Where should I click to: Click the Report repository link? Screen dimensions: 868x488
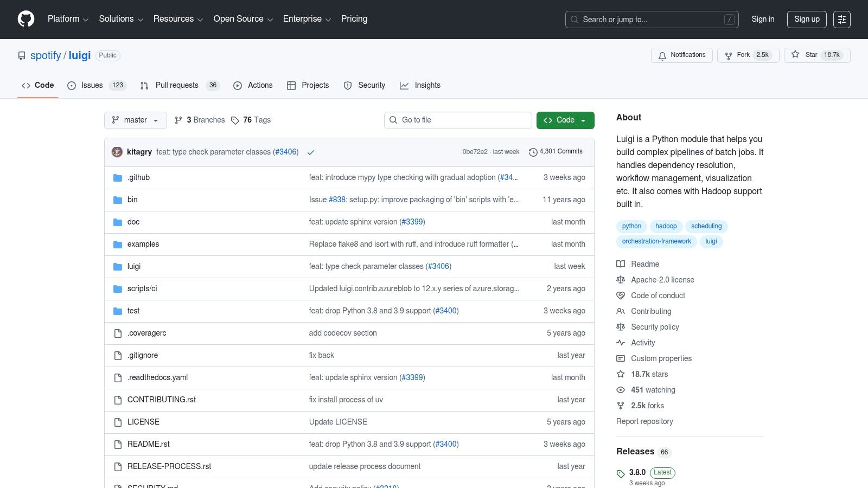(644, 421)
